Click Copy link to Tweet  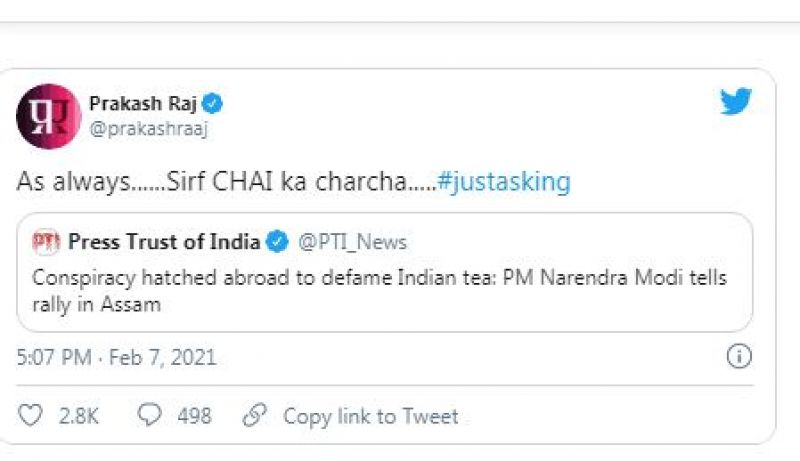tap(370, 416)
